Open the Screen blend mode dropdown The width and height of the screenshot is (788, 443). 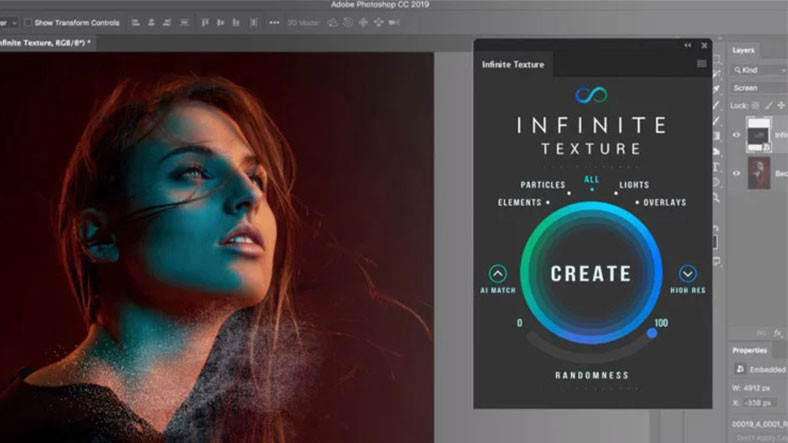click(759, 88)
